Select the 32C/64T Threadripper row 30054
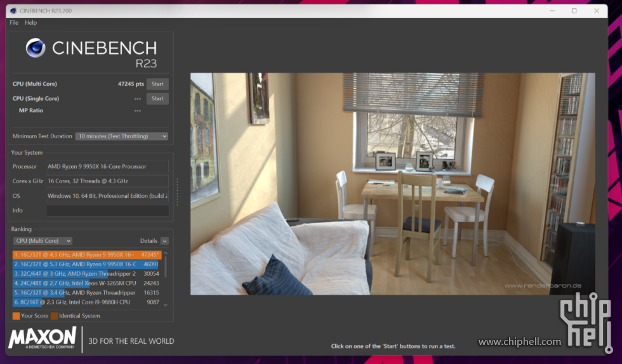 point(87,273)
